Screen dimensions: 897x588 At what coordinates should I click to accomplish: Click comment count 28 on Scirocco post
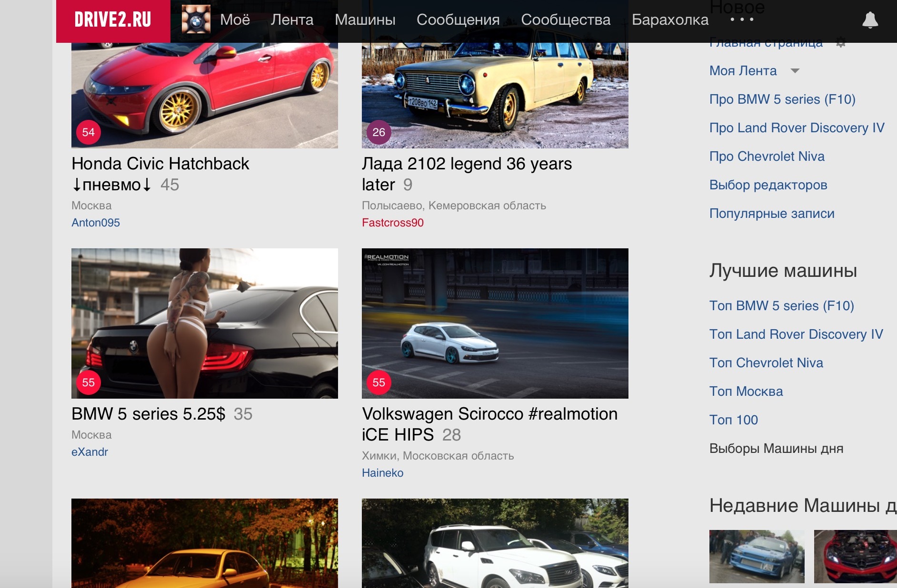(452, 435)
